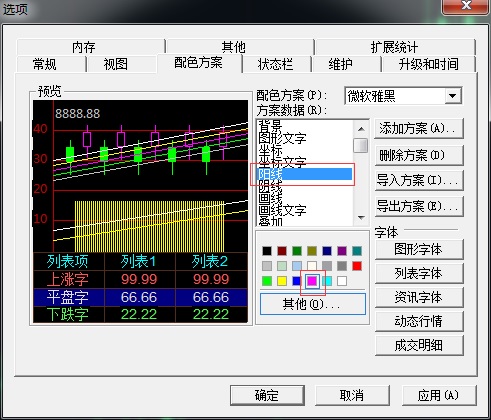Screen dimensions: 491x420
Task: Click the list scrollbar down arrow
Action: pyautogui.click(x=361, y=218)
